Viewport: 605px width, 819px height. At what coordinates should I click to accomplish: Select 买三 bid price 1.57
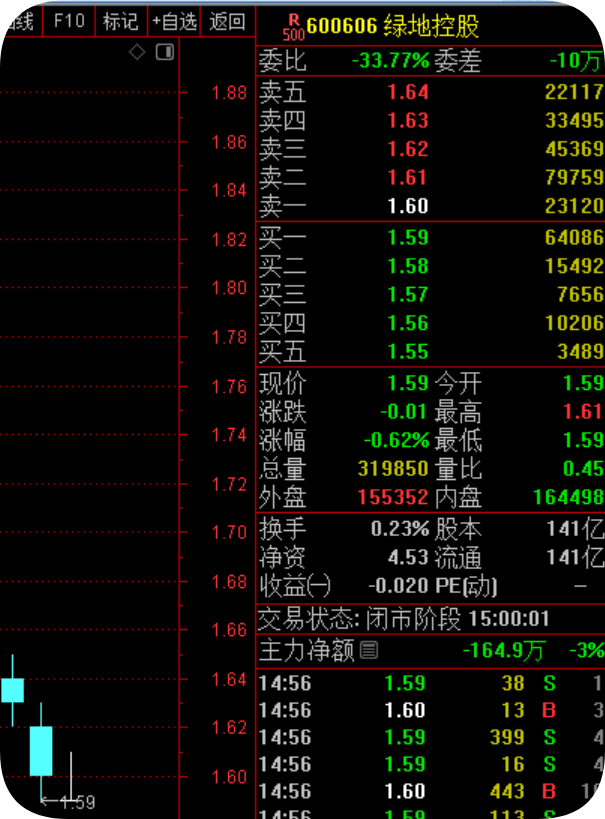[408, 295]
